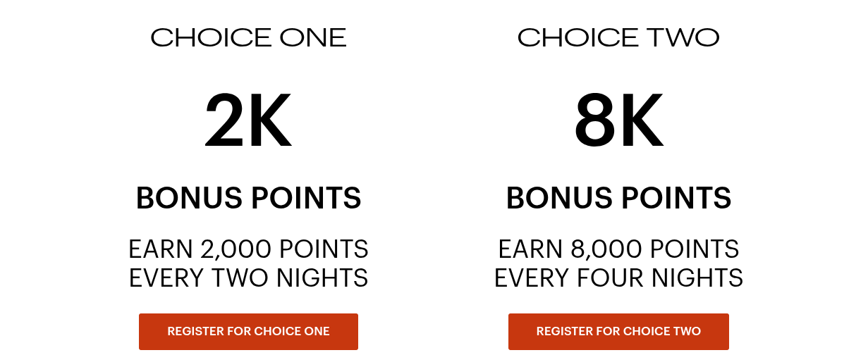Screen dimensions: 868x355
Task: Click the large 8K figure
Action: coord(618,121)
